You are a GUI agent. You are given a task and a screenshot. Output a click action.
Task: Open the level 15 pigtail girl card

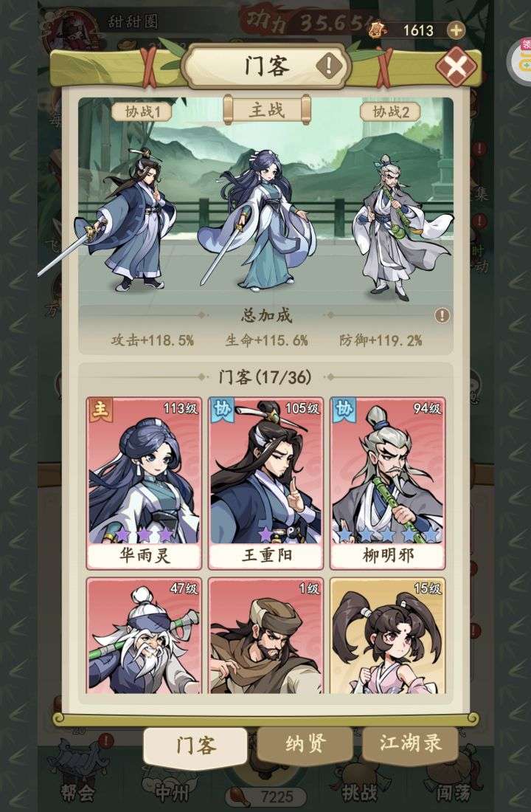click(388, 636)
